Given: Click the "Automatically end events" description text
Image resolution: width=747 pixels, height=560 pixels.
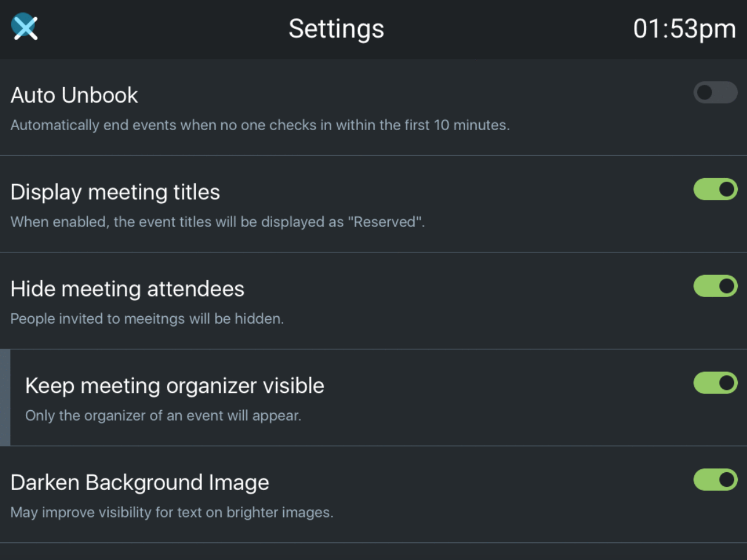Looking at the screenshot, I should (x=260, y=125).
